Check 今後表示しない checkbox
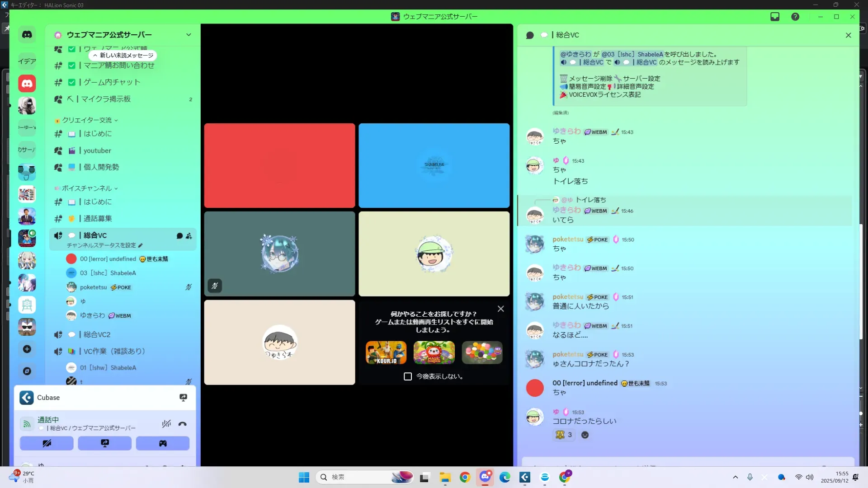Image resolution: width=868 pixels, height=488 pixels. pos(408,376)
